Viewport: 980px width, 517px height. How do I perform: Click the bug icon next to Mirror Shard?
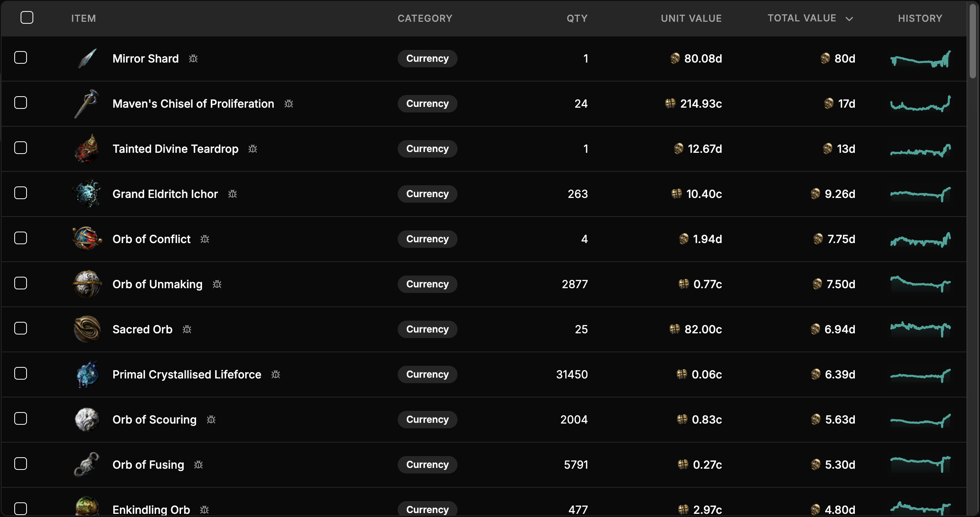193,59
